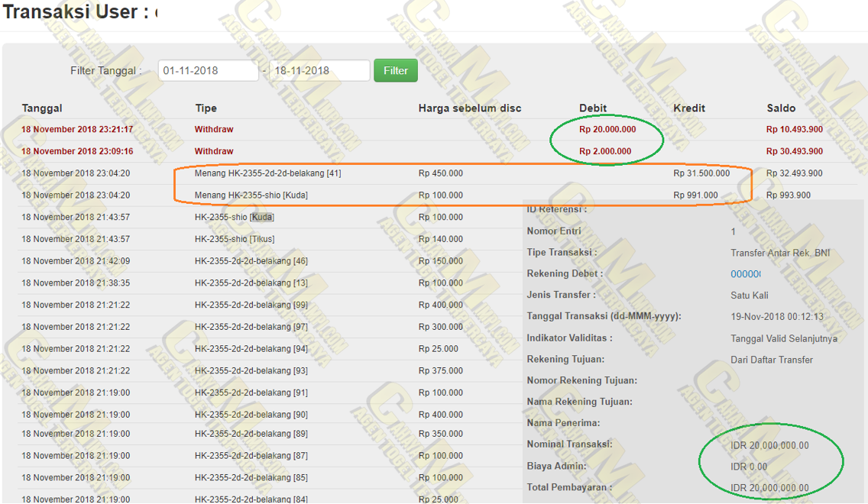Click the Rp 20.000.000 debit amount

click(x=607, y=130)
